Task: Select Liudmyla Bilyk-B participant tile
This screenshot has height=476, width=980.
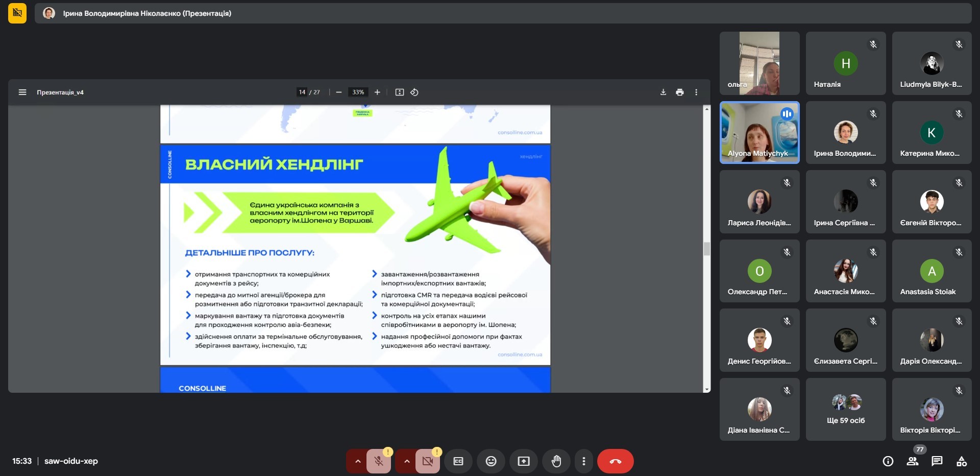Action: 932,63
